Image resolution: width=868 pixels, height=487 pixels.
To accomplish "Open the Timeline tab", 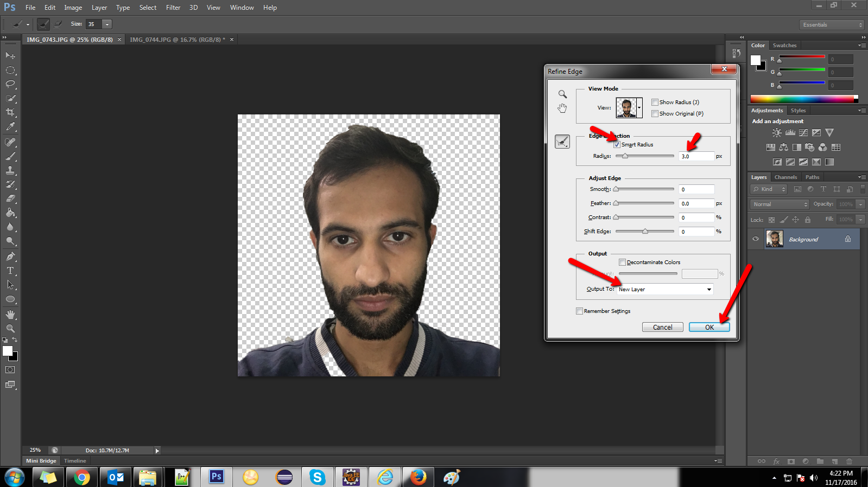I will [x=75, y=461].
